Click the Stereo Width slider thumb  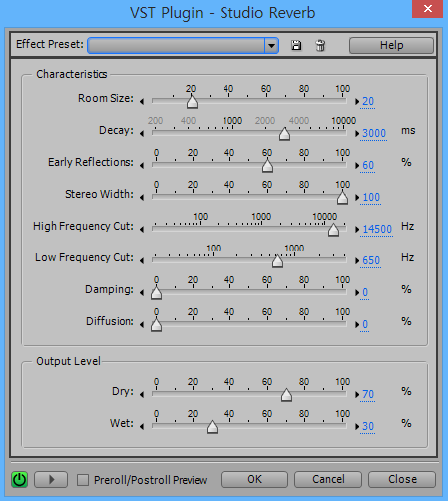(342, 198)
